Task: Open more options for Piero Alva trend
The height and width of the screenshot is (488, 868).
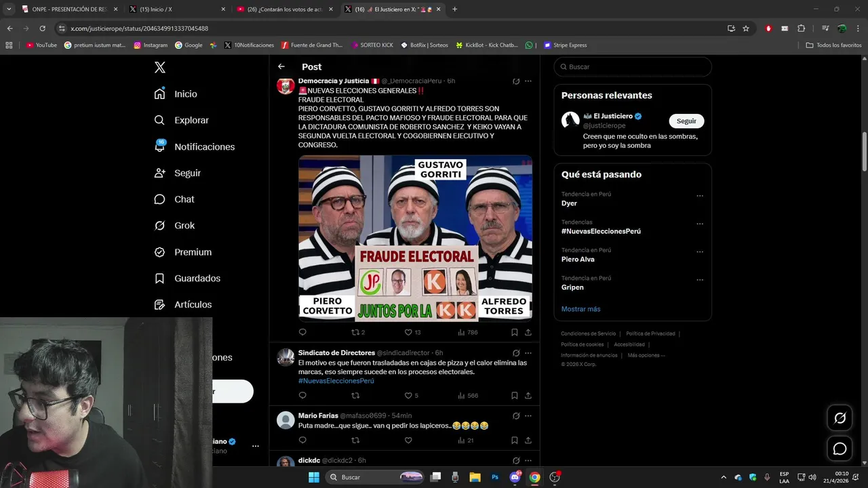Action: coord(700,251)
